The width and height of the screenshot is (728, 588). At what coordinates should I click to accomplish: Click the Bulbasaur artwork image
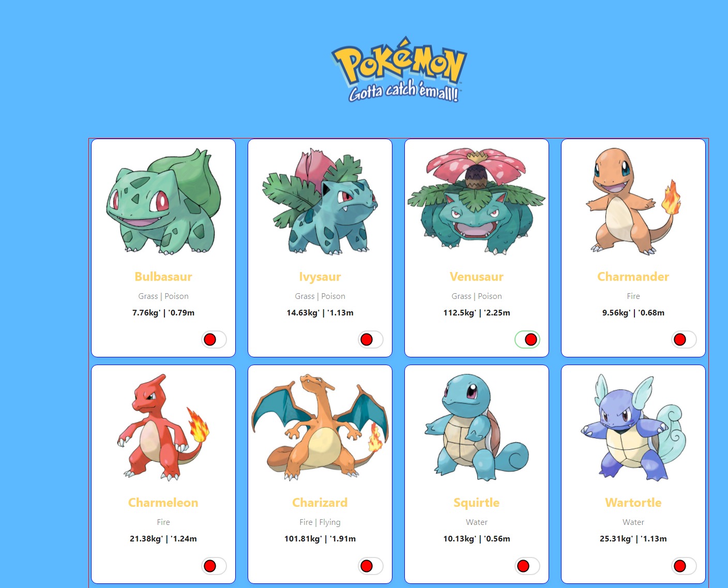point(163,201)
